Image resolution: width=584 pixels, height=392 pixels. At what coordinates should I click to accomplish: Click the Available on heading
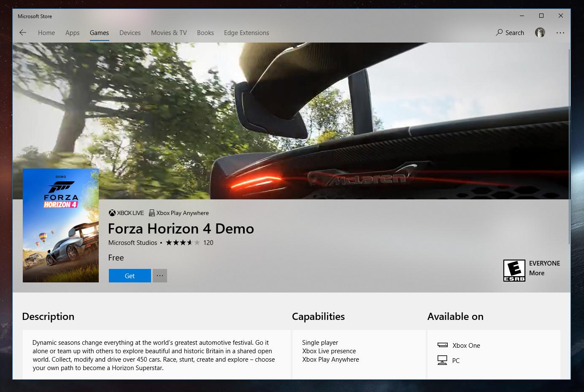455,317
